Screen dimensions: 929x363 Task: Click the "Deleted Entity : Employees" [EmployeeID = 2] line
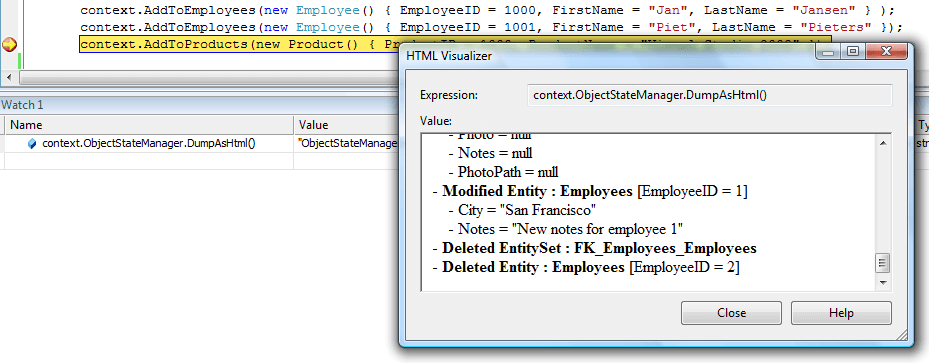pos(586,267)
